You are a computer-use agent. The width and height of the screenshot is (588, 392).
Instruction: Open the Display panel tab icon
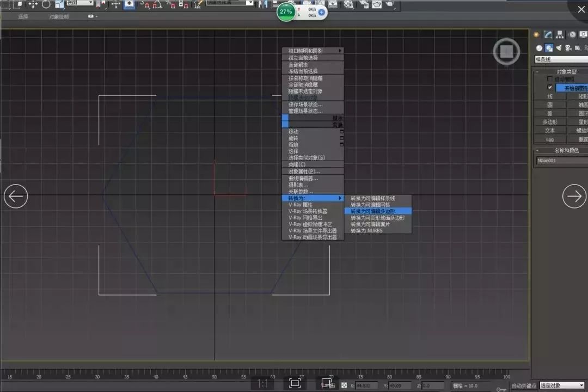tap(583, 35)
